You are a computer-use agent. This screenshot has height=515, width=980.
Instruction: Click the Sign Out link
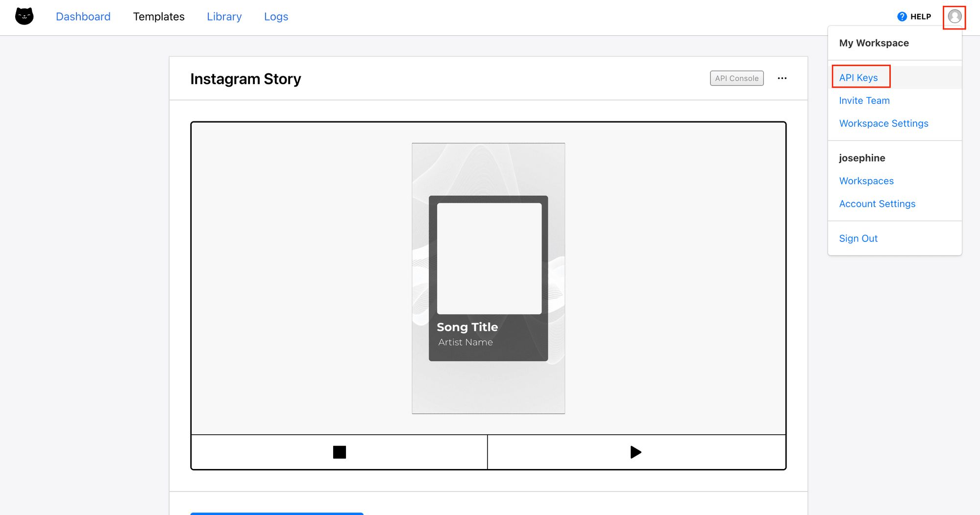[x=858, y=238]
